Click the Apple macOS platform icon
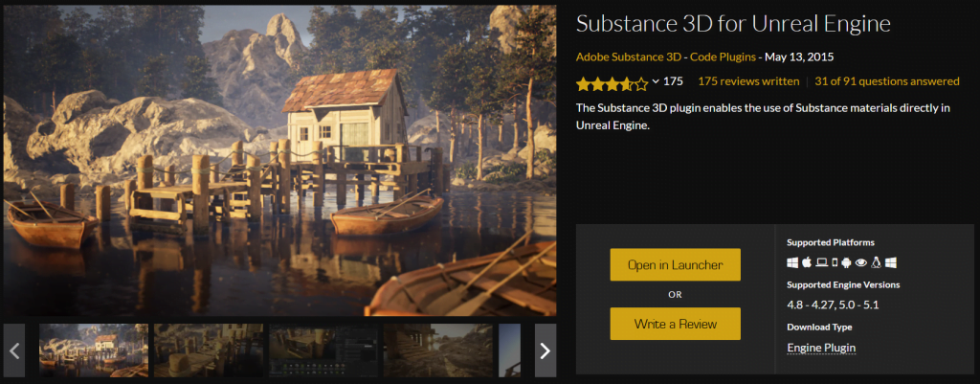 807,262
